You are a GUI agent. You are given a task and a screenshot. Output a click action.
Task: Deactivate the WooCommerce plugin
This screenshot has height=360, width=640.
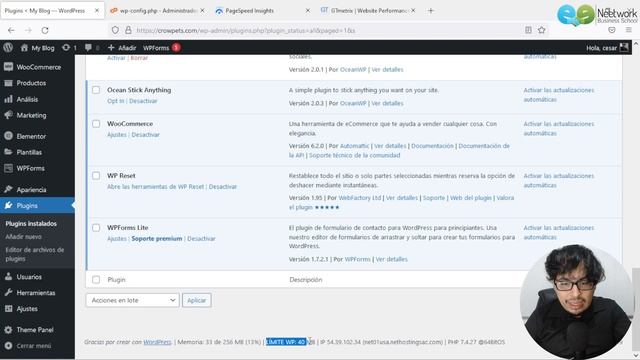pyautogui.click(x=145, y=135)
